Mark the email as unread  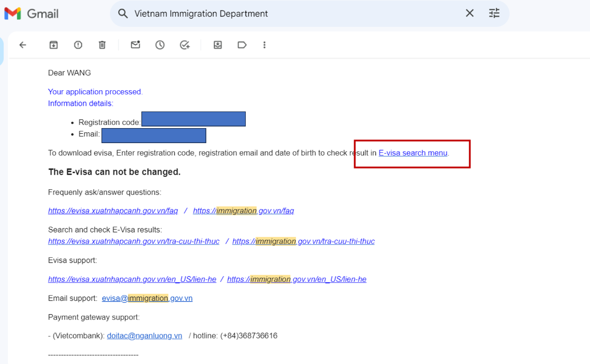(135, 45)
